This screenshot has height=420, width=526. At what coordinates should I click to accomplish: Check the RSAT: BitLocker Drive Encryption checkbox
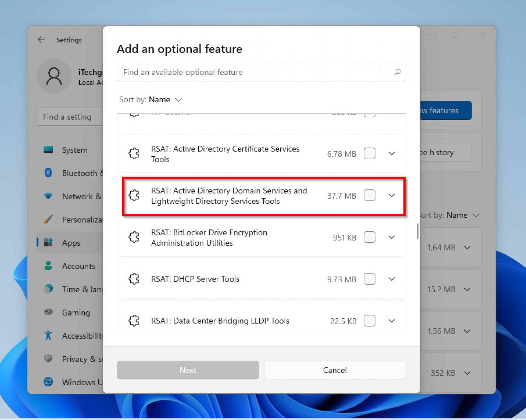[370, 237]
